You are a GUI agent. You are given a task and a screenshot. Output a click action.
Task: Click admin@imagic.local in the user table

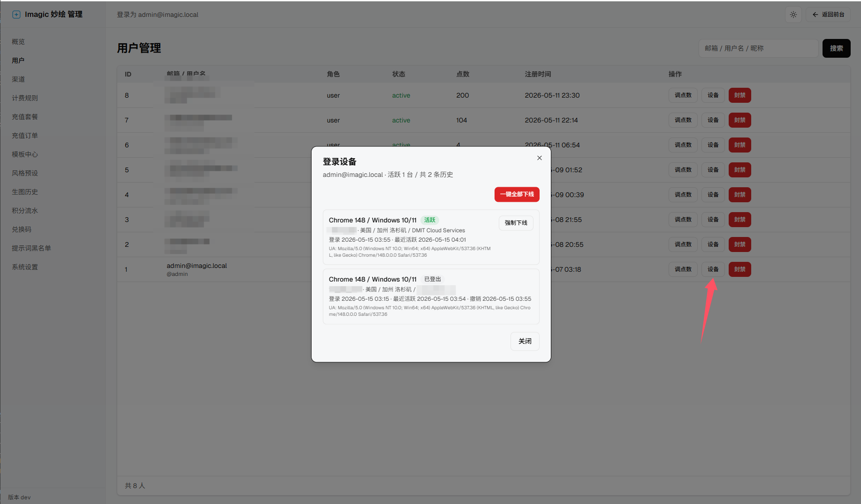click(x=197, y=266)
